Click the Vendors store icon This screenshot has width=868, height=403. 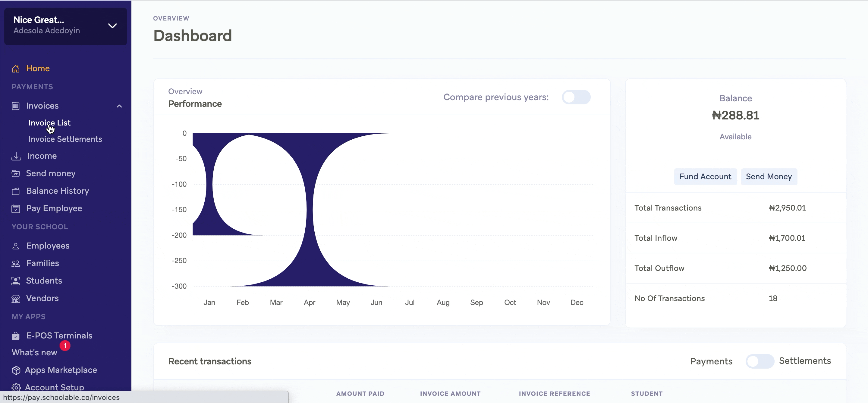pos(15,298)
